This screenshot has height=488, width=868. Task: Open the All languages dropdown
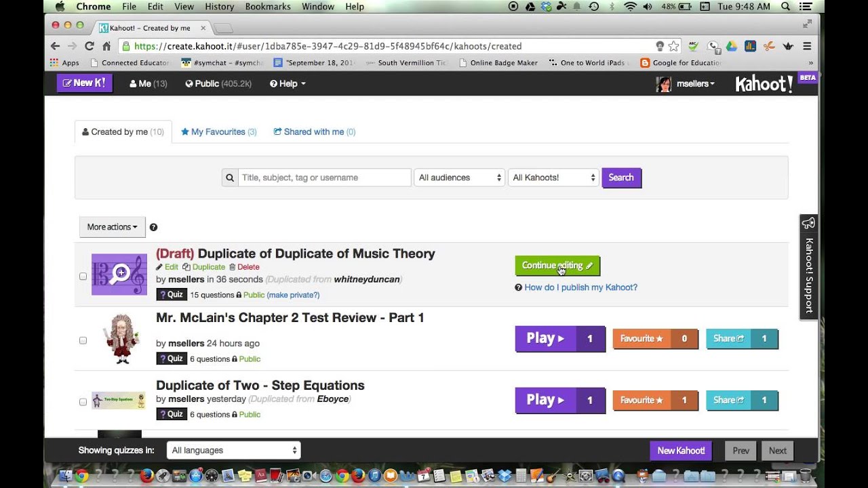[x=233, y=450]
